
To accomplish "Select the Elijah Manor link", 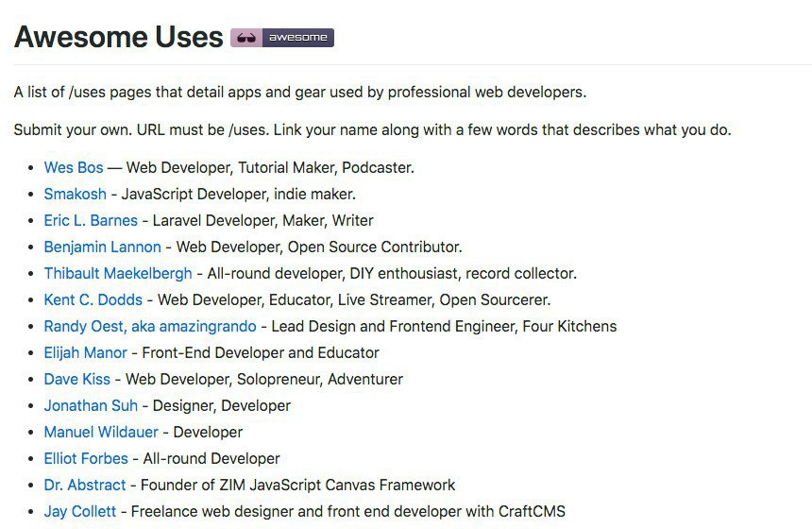I will click(85, 352).
